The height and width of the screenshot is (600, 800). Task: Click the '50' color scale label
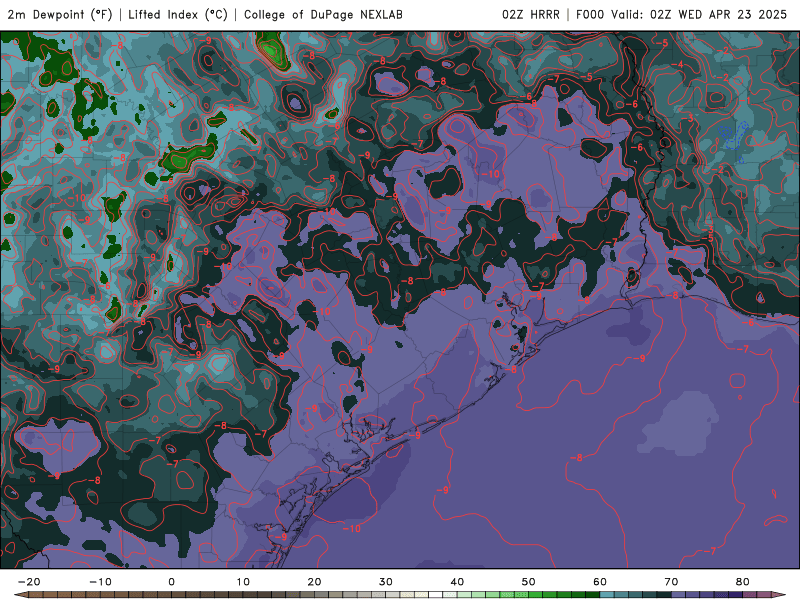point(529,582)
